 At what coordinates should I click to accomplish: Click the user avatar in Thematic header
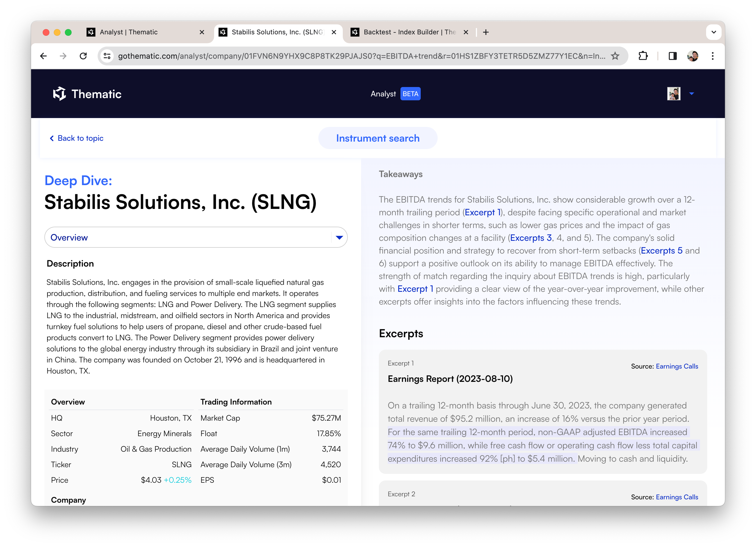pyautogui.click(x=674, y=94)
